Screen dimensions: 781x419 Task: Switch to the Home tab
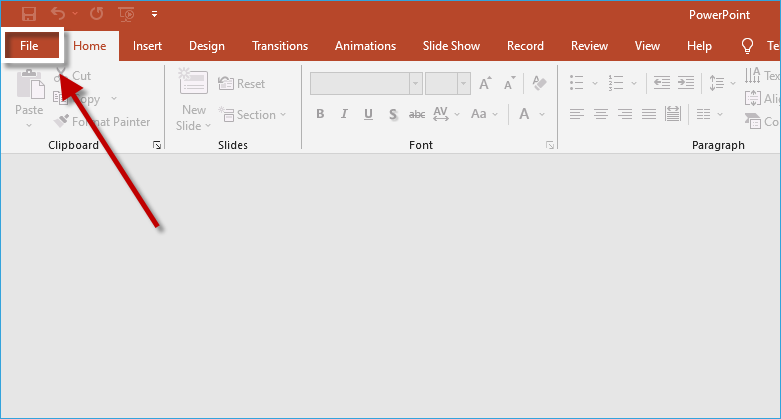pyautogui.click(x=90, y=46)
